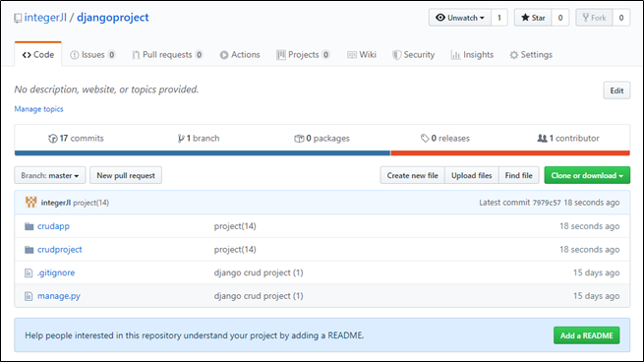
Task: Open the crudproject folder
Action: pos(60,250)
